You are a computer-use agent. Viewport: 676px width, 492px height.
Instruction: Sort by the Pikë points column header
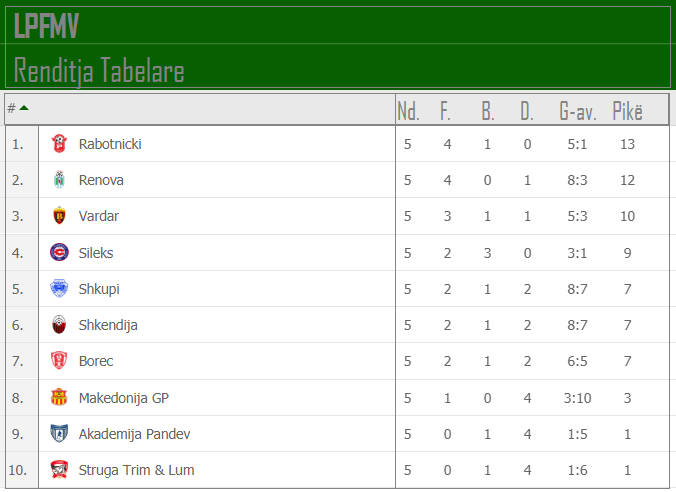point(627,111)
